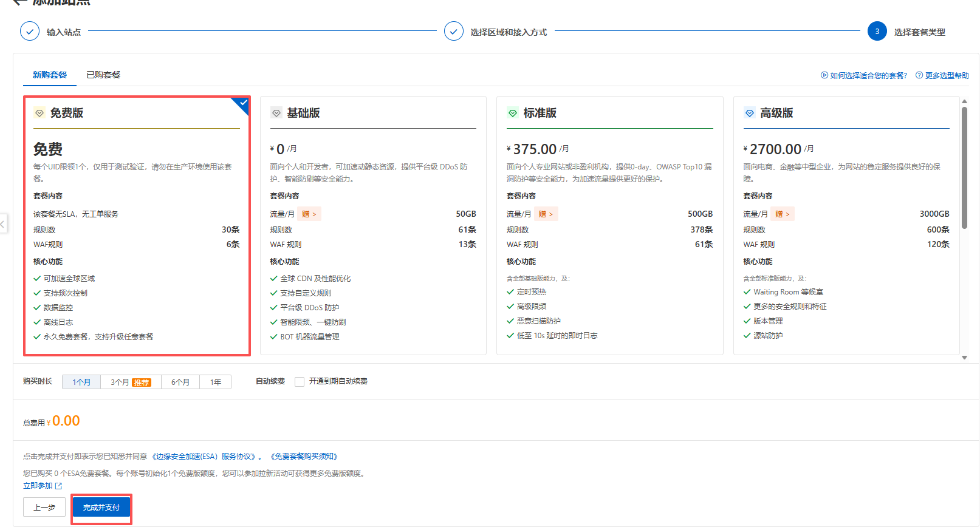
Task: Click the 立即参加 link
Action: coord(38,486)
